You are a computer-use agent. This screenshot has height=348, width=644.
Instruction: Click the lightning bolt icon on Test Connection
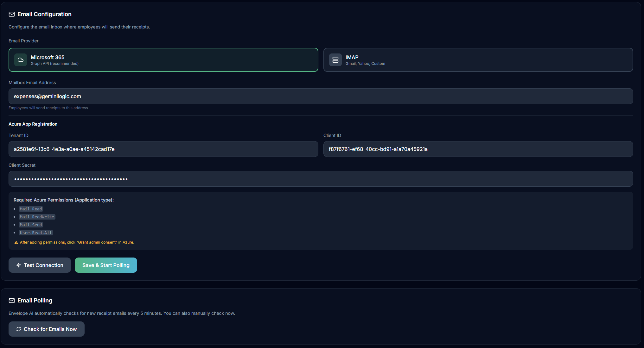19,265
